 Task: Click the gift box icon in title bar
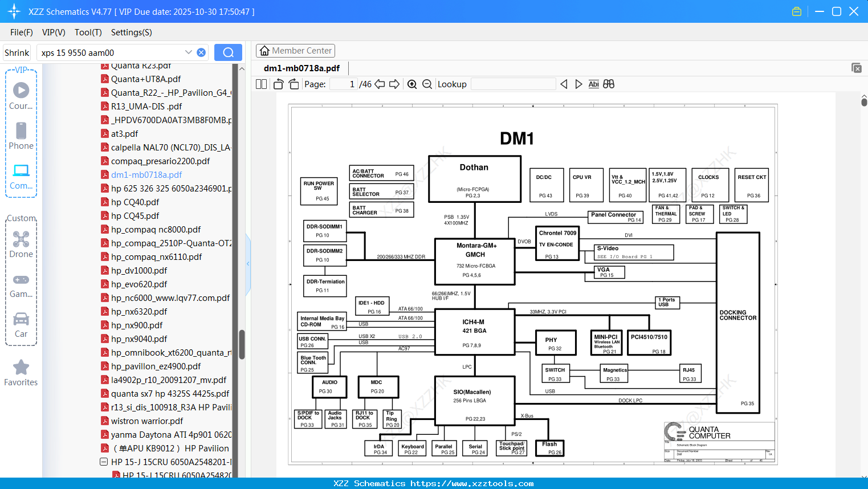[797, 11]
